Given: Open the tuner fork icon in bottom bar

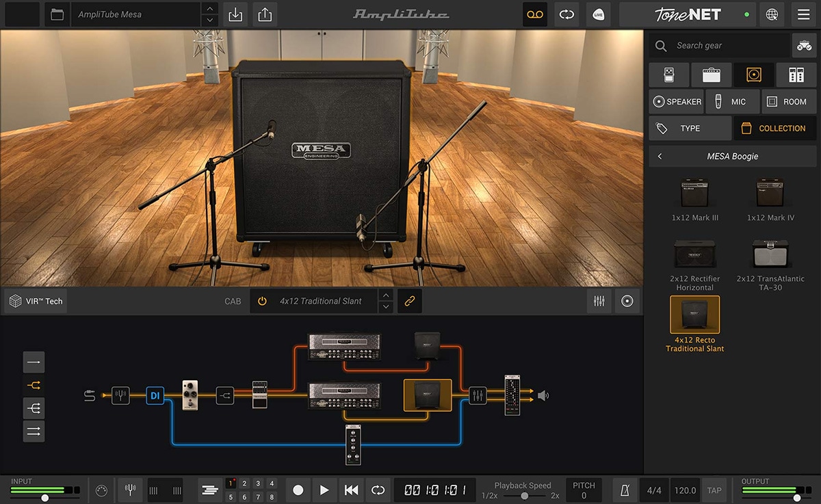Looking at the screenshot, I should pyautogui.click(x=130, y=490).
